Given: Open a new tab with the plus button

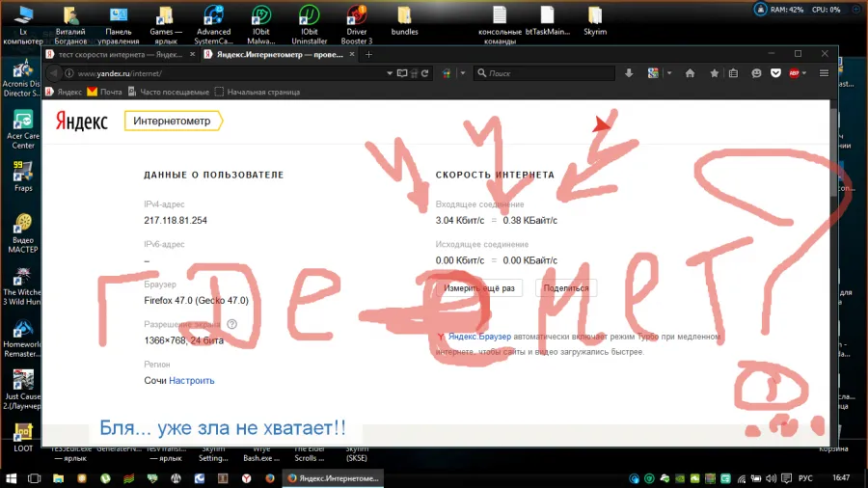Looking at the screenshot, I should coord(368,54).
